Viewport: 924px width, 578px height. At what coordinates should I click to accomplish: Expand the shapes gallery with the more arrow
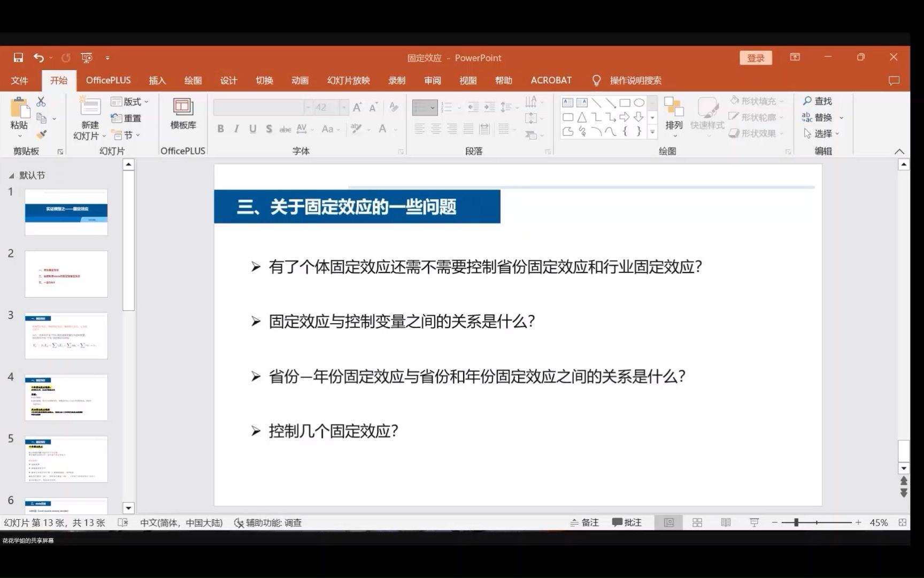click(652, 132)
